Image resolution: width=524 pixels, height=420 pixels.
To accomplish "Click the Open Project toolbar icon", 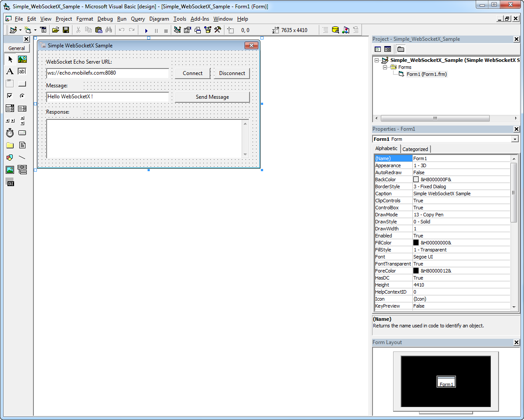I will [55, 30].
